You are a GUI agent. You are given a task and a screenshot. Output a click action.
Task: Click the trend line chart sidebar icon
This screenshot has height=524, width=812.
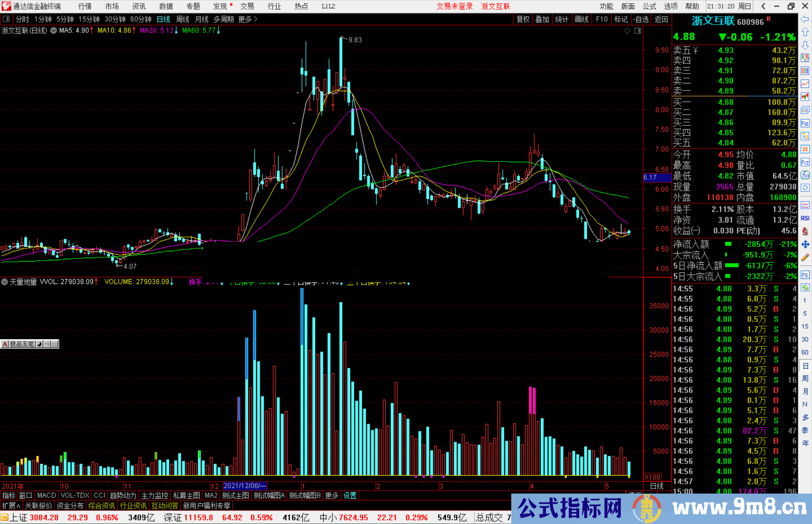[x=805, y=84]
